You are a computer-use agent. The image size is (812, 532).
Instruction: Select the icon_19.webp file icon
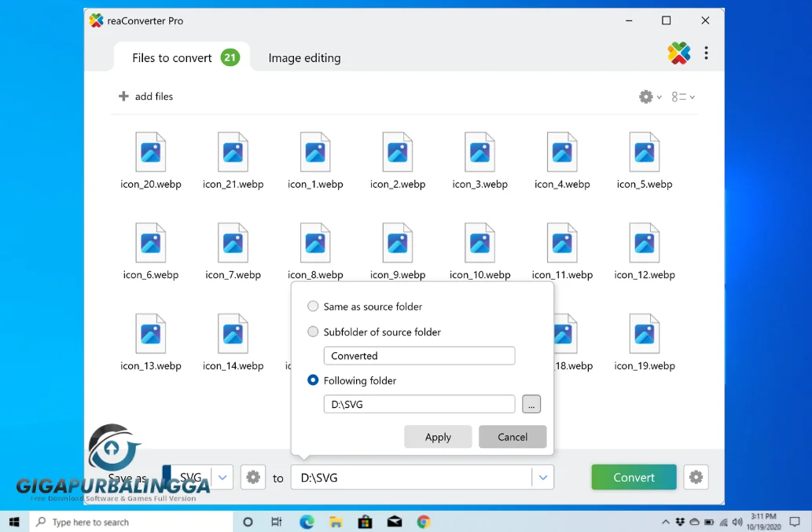645,334
